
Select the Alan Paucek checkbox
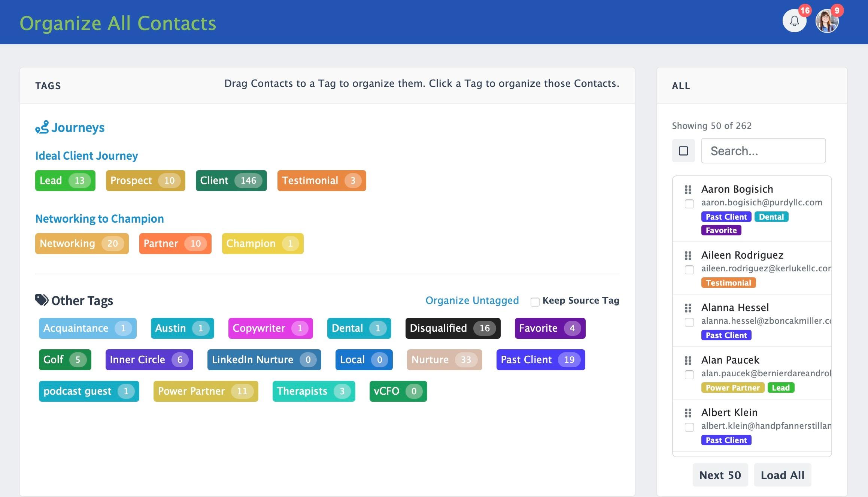click(689, 375)
